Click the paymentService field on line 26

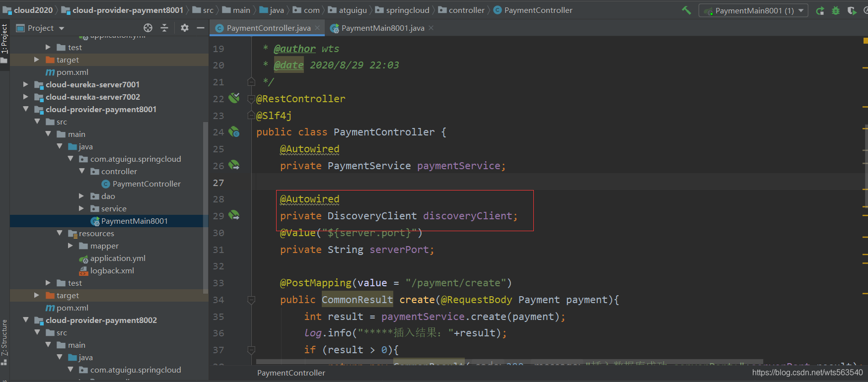coord(458,166)
